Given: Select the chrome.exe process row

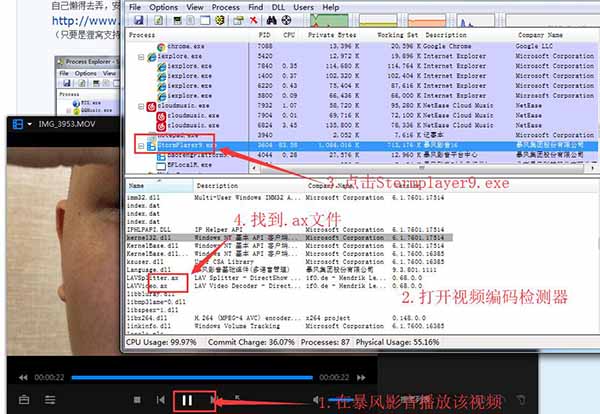Looking at the screenshot, I should coord(362,46).
